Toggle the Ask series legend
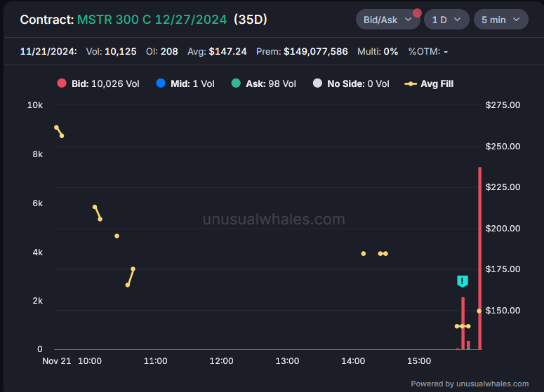The height and width of the screenshot is (392, 544). click(x=264, y=83)
